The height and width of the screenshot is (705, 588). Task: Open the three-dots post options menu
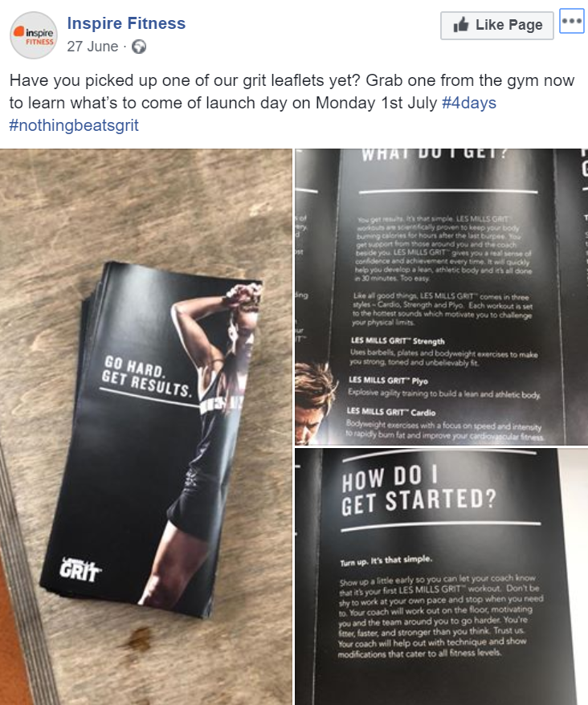pos(572,21)
